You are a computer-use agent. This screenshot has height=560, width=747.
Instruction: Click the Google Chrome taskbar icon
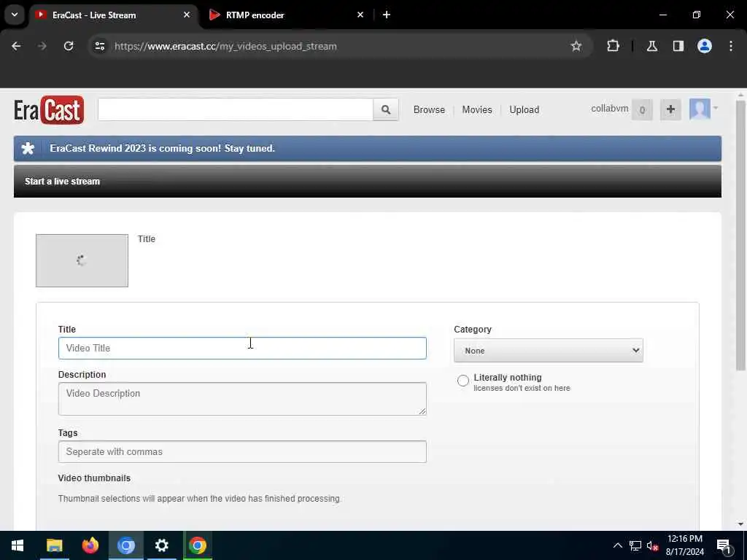point(197,545)
